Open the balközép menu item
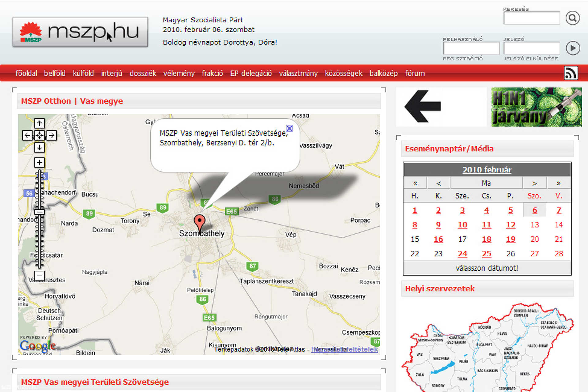Image resolution: width=588 pixels, height=392 pixels. (x=383, y=73)
